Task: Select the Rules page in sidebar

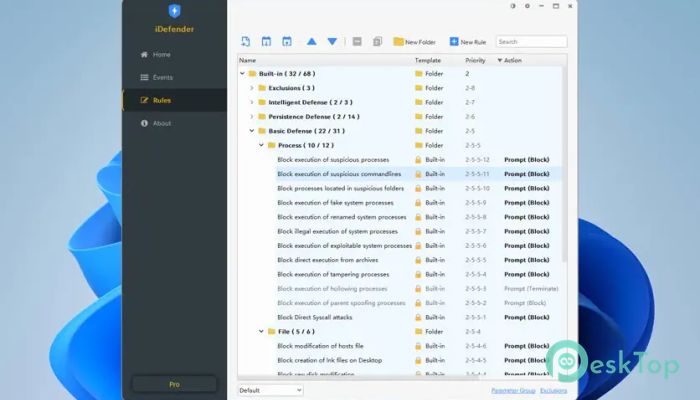Action: (x=175, y=100)
